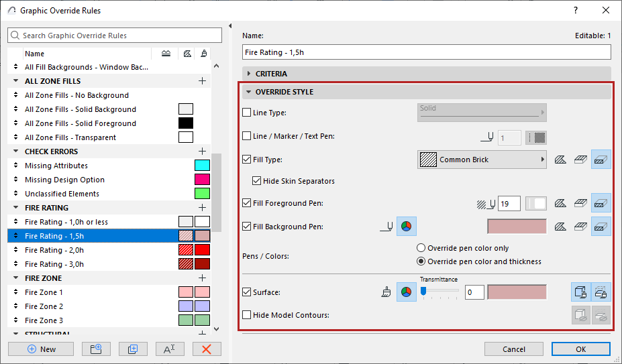
Task: Select Fire Rating - 3,0h rule
Action: click(109, 264)
